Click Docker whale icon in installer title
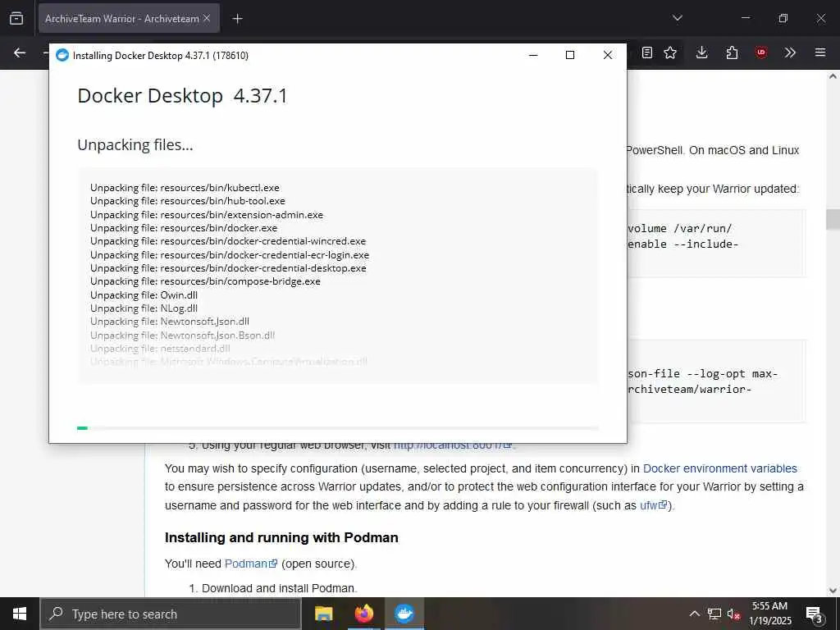 [62, 55]
